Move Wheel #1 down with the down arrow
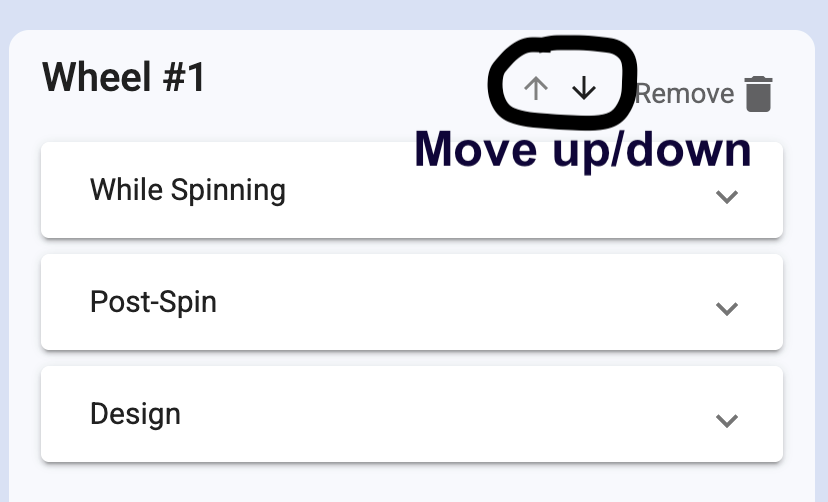 (x=584, y=89)
